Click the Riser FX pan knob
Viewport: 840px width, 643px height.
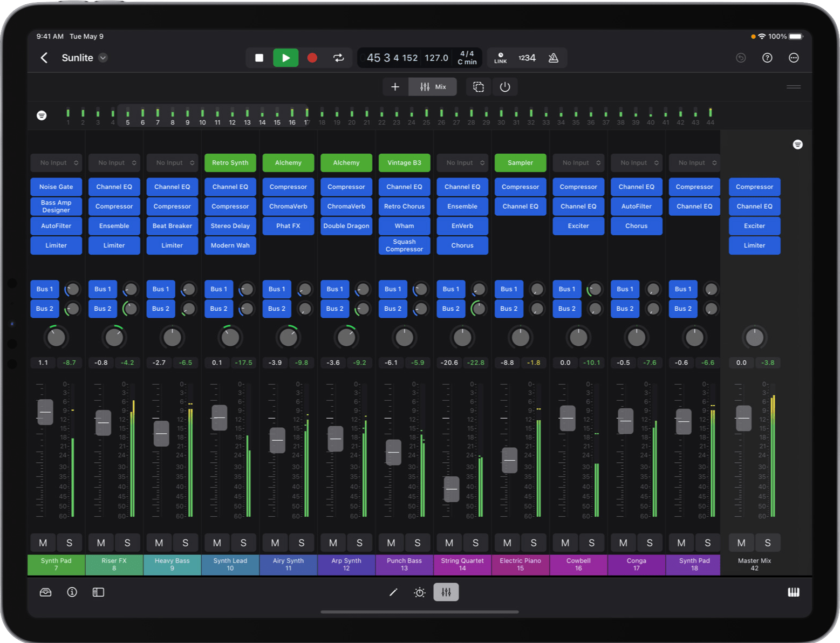[x=114, y=338]
